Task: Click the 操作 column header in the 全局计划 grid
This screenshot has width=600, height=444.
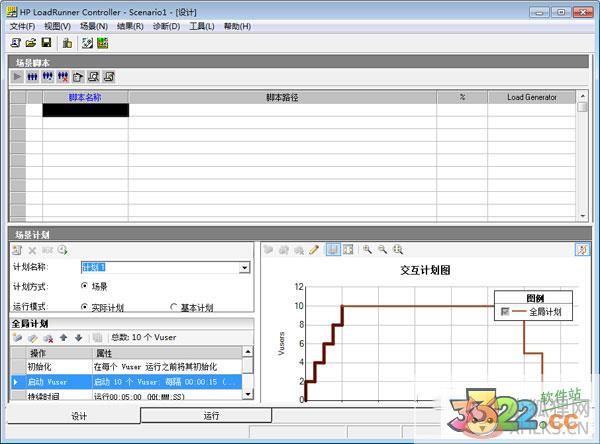Action: (59, 353)
